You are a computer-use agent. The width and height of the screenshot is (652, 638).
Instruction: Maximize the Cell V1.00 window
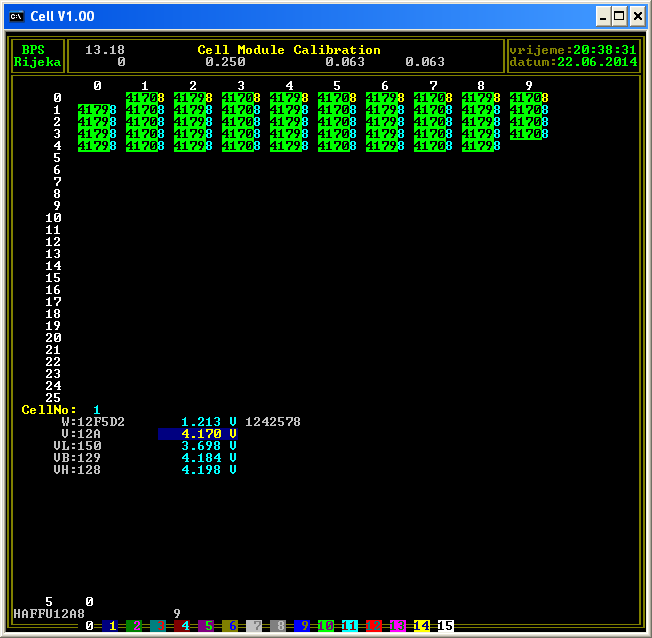(x=620, y=16)
